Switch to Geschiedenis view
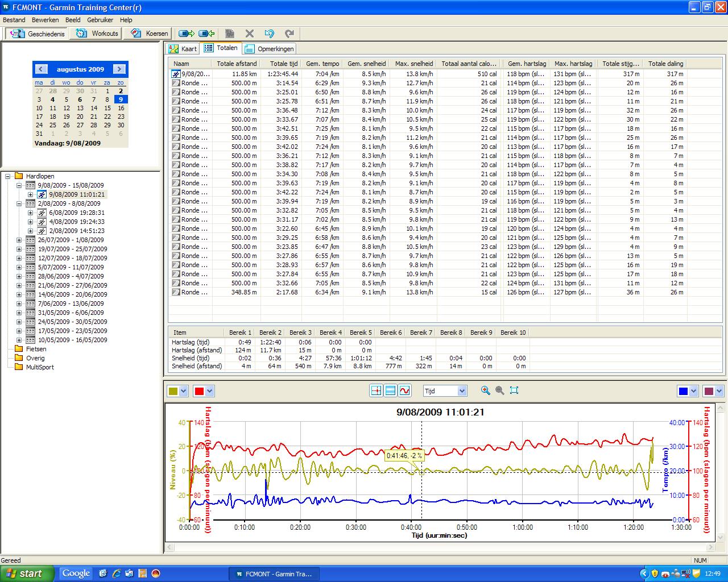The width and height of the screenshot is (728, 582). coord(37,34)
